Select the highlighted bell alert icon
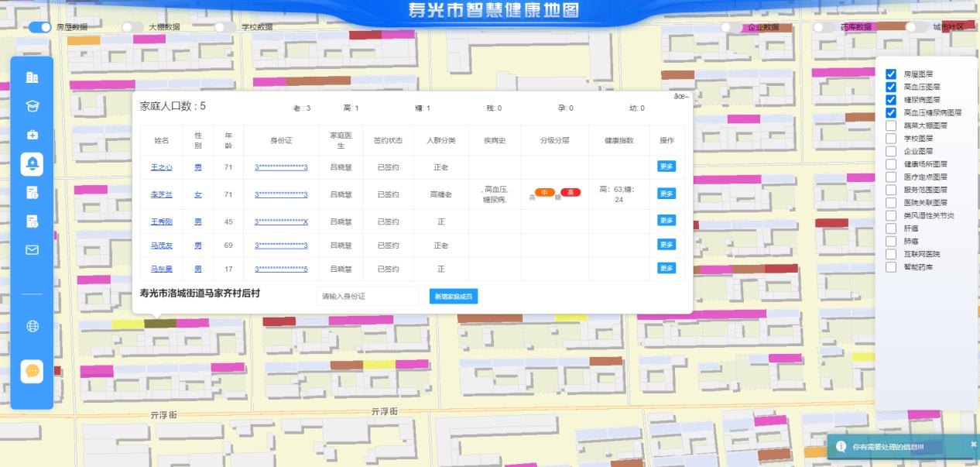 coord(33,163)
